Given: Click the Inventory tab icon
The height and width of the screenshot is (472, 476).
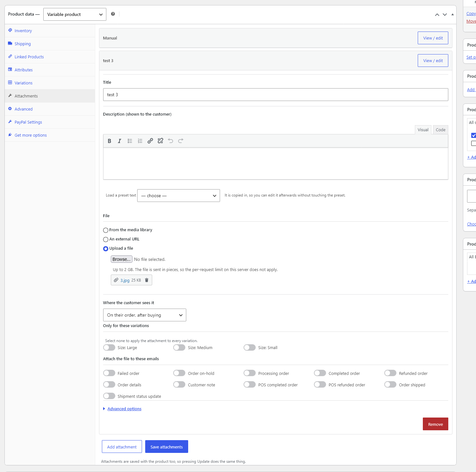Looking at the screenshot, I should pos(10,30).
